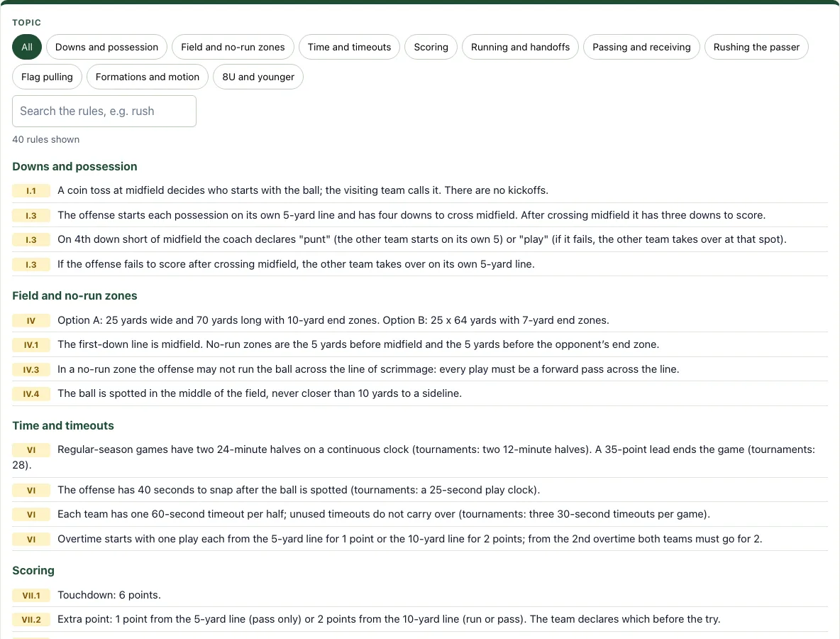Click the ball spotted in middle rule
This screenshot has width=840, height=639.
(x=259, y=393)
